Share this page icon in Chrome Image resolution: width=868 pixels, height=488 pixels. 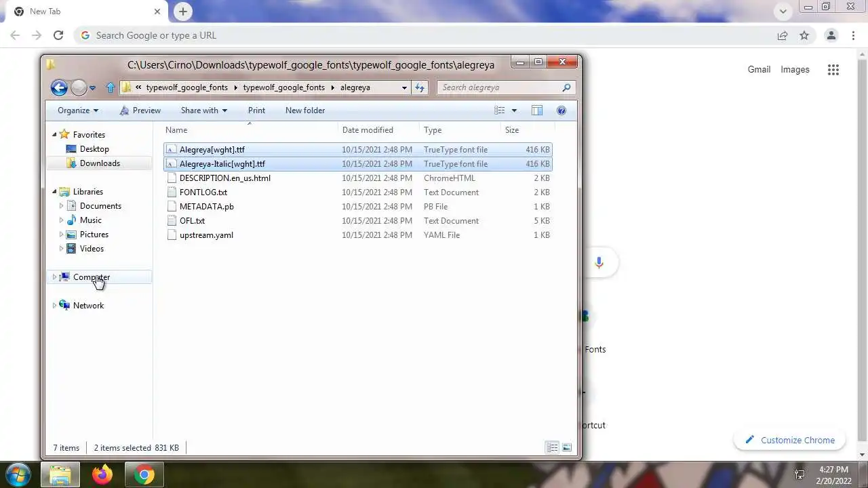point(783,35)
